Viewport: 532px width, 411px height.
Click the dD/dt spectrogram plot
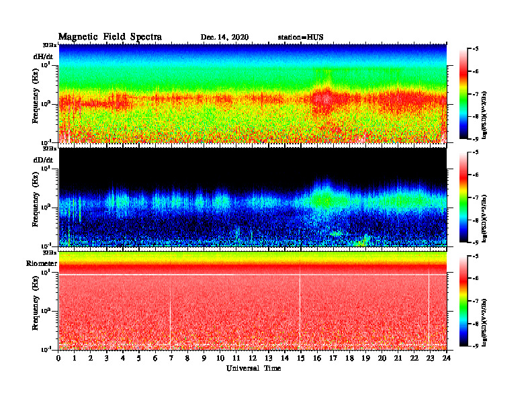(x=253, y=197)
